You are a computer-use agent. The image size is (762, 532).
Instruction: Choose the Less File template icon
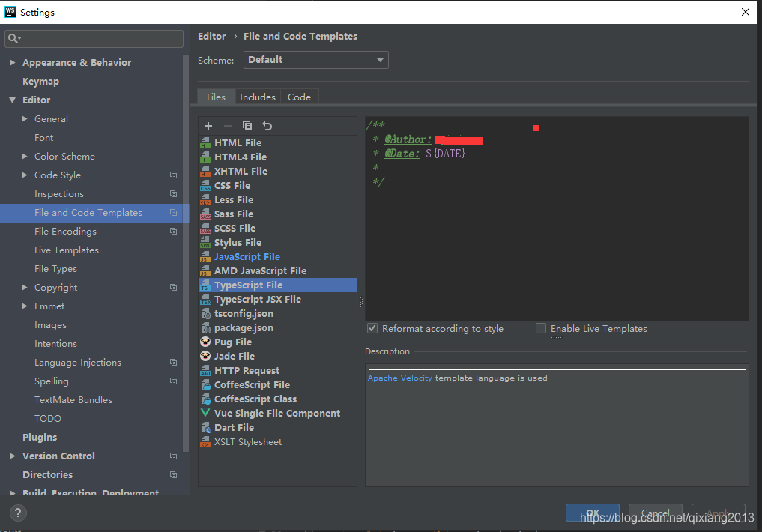click(x=205, y=199)
